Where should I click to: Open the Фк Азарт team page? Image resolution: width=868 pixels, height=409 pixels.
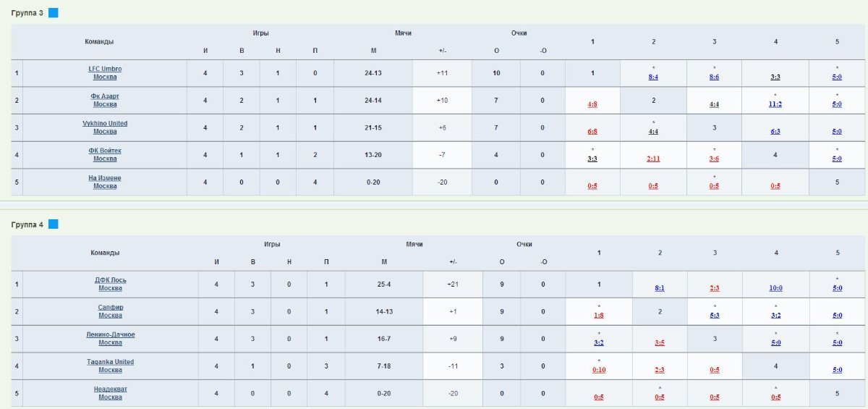[105, 96]
